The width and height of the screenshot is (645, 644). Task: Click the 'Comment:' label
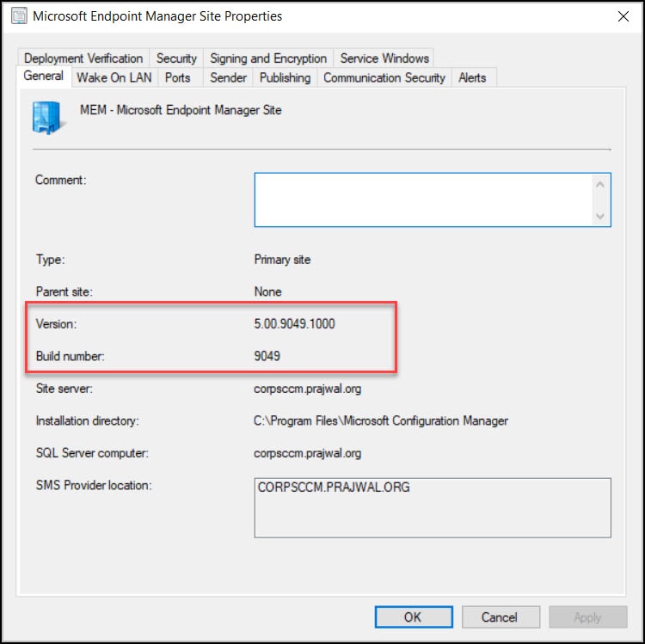click(61, 180)
